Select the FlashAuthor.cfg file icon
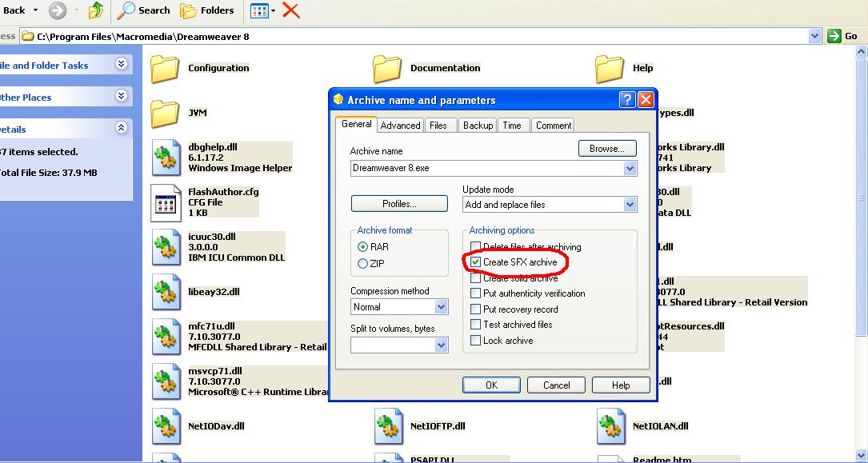This screenshot has width=868, height=463. pyautogui.click(x=166, y=202)
